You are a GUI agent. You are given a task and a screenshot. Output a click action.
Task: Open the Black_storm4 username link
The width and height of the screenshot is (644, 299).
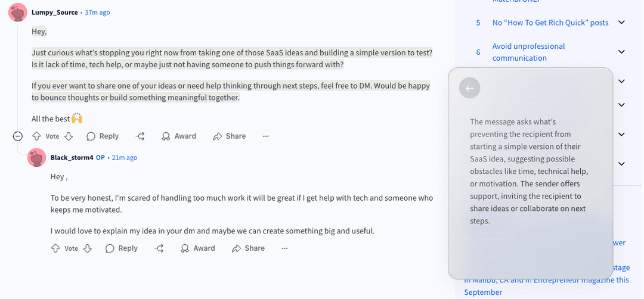[x=72, y=157]
